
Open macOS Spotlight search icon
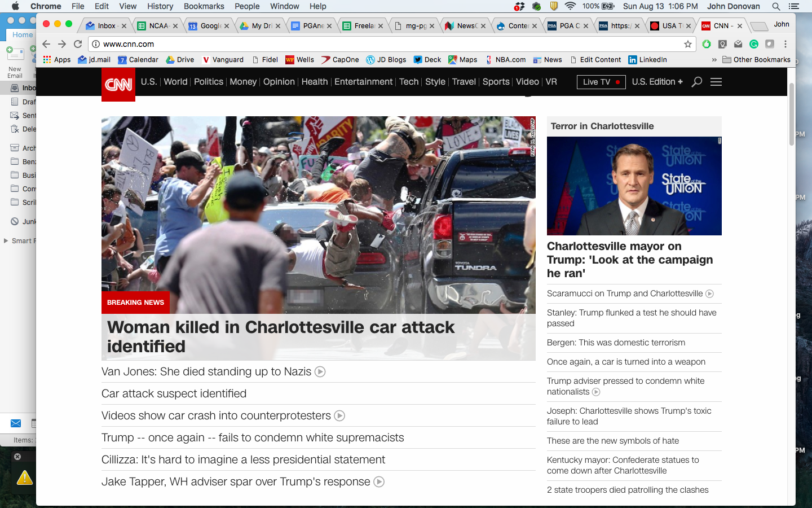pos(776,6)
